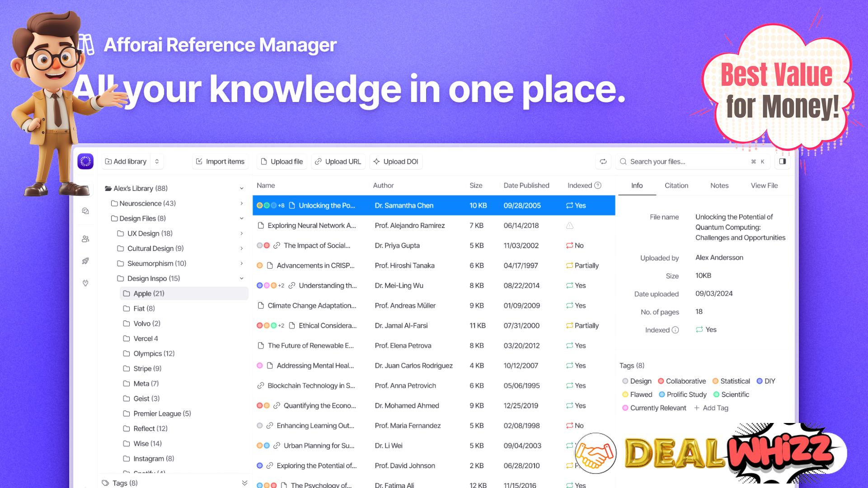Click the Add library icon
This screenshot has height=488, width=868.
[x=109, y=162]
